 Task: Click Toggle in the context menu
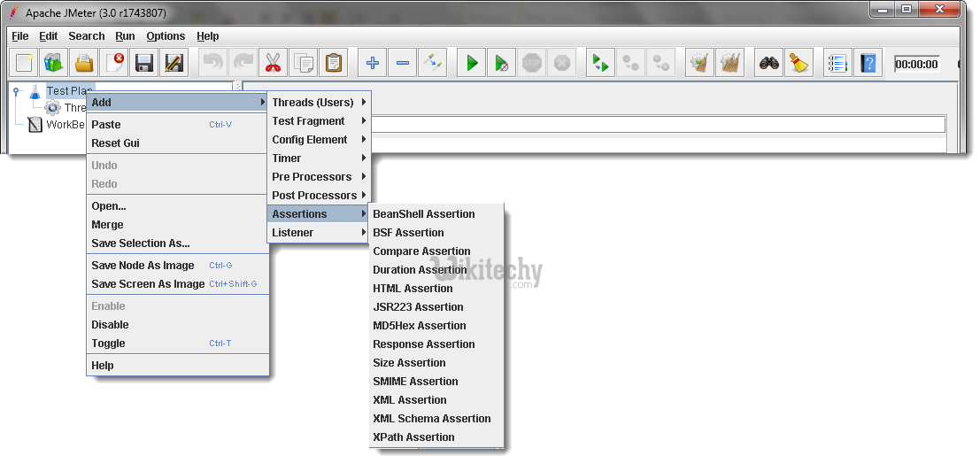pos(109,344)
